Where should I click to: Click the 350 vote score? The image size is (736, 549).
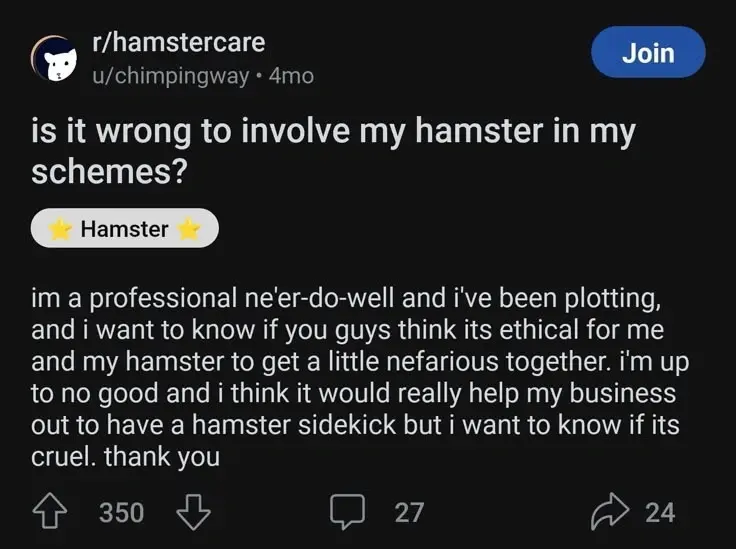coord(122,512)
